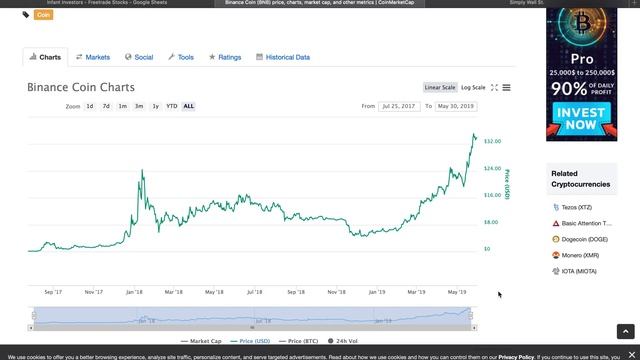Set chart zoom to YTD

click(x=172, y=106)
